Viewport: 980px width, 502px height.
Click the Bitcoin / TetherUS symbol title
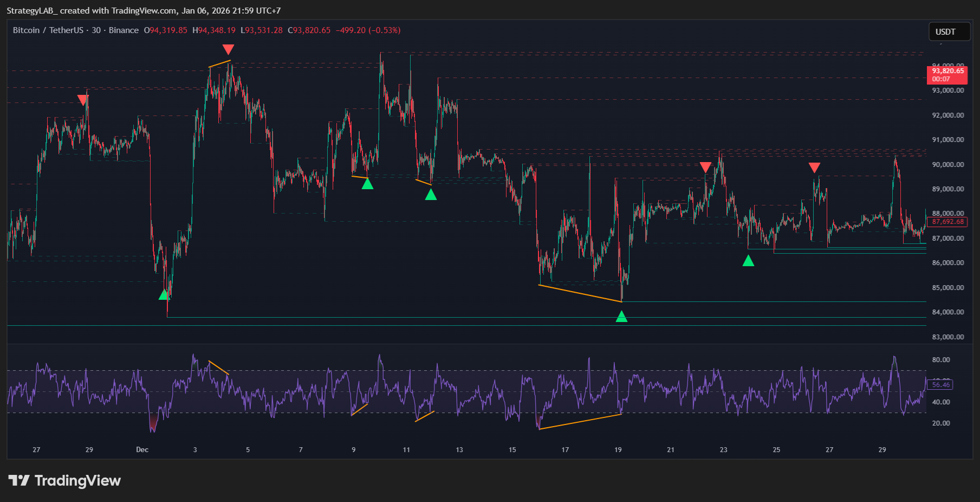pyautogui.click(x=48, y=30)
